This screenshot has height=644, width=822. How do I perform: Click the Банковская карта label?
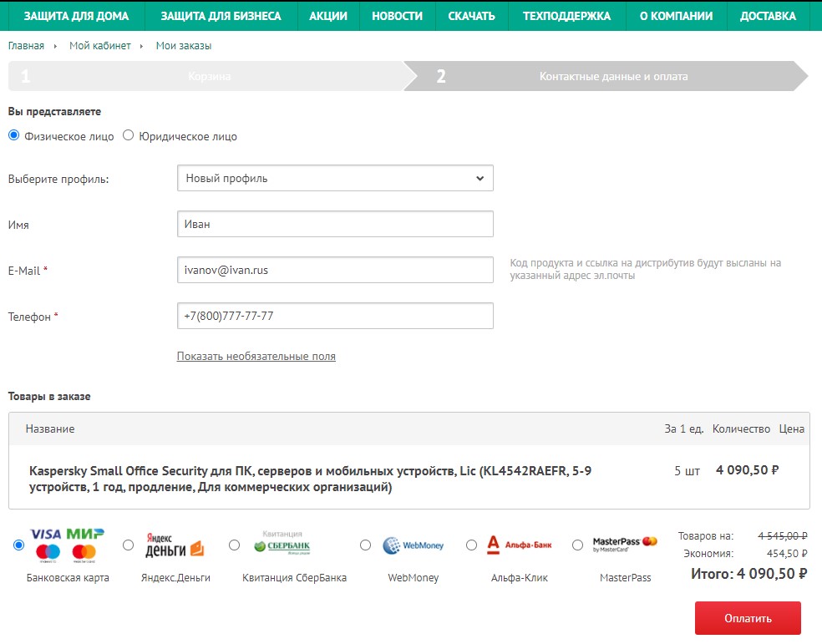(68, 577)
